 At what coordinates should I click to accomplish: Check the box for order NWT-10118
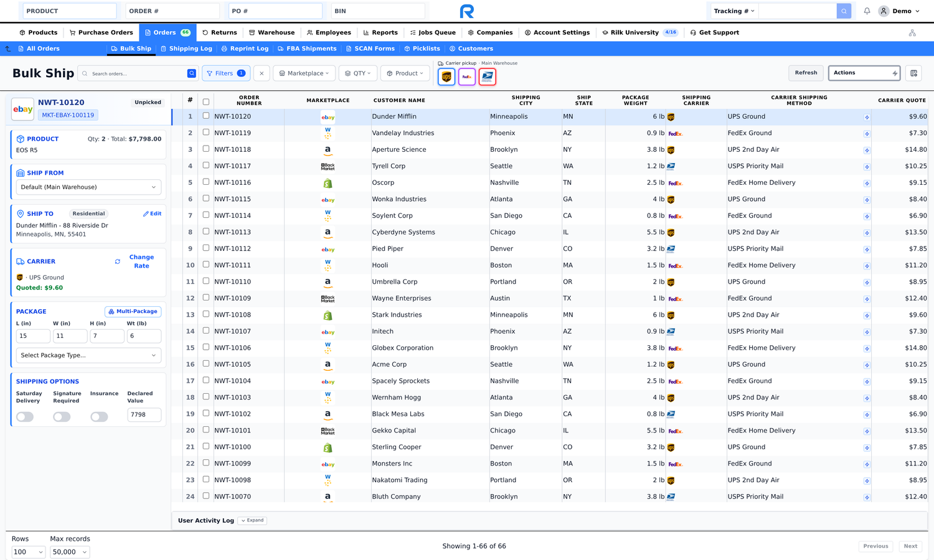pyautogui.click(x=206, y=149)
